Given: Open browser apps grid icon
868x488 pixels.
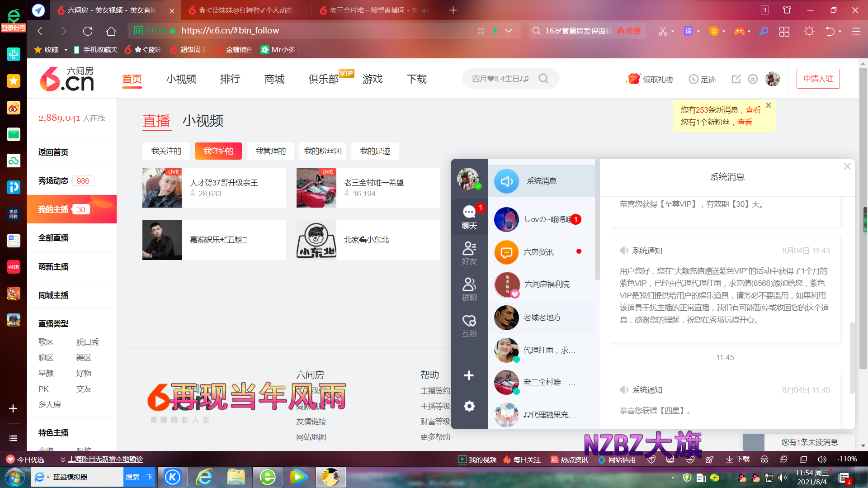Looking at the screenshot, I should click(784, 31).
